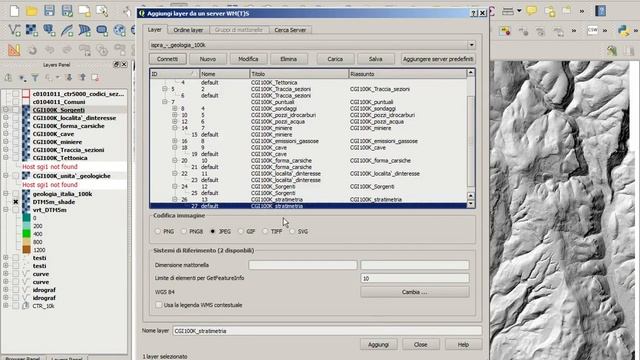This screenshot has width=640, height=360.
Task: Click the Save project floppy icon
Action: point(49,11)
